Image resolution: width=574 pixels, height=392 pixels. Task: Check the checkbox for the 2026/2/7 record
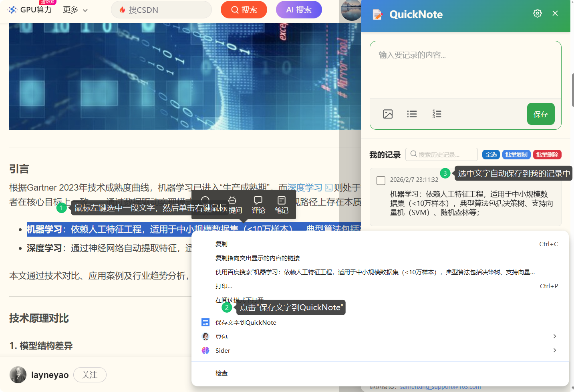pos(381,180)
